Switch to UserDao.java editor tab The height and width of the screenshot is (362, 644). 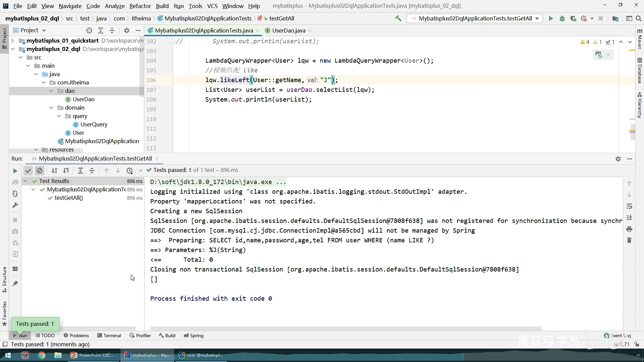coord(288,31)
